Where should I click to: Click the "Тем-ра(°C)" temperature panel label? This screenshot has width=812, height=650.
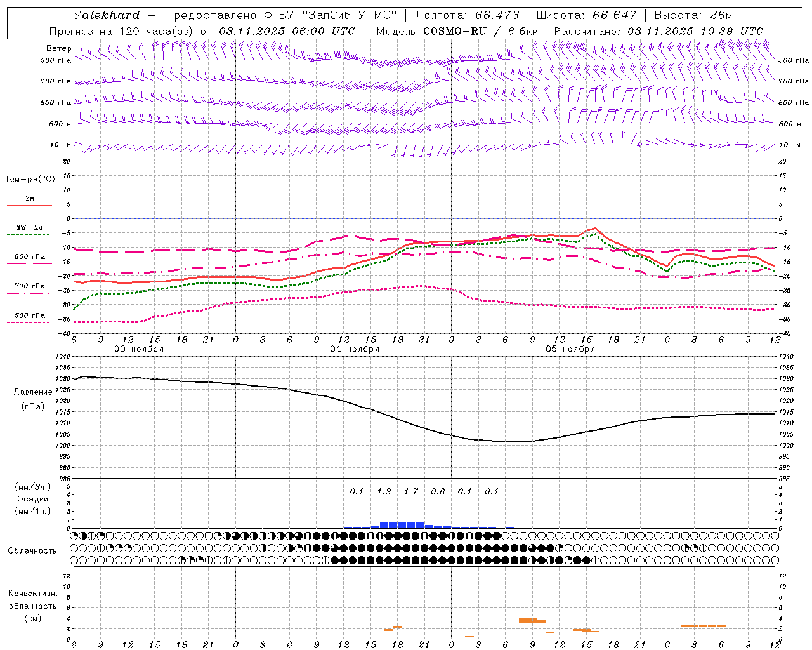click(30, 180)
